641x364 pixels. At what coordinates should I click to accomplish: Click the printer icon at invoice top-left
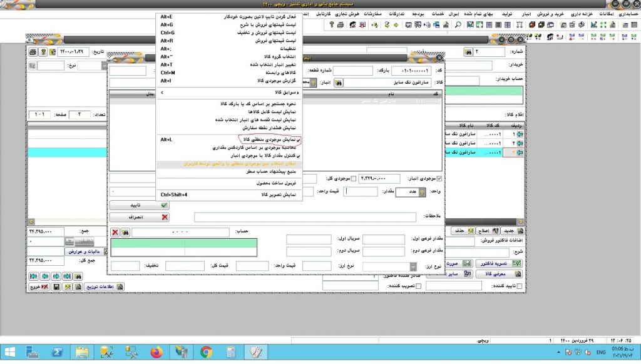33,52
